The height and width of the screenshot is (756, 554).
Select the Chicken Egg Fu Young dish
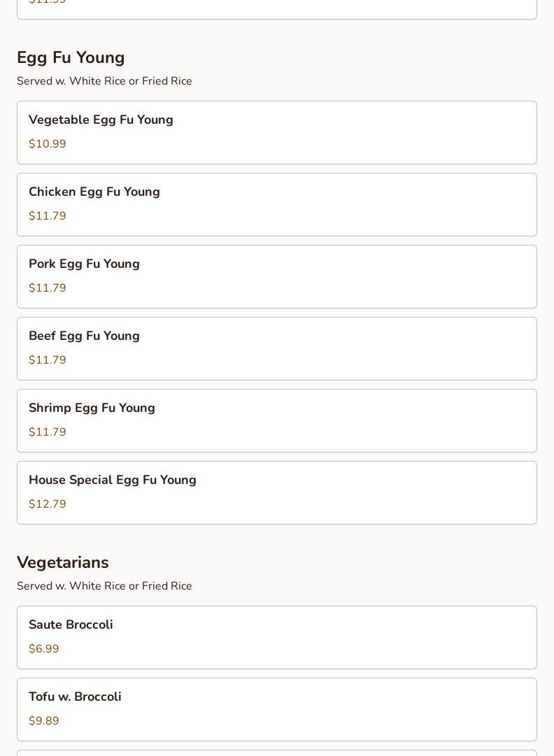(x=276, y=204)
